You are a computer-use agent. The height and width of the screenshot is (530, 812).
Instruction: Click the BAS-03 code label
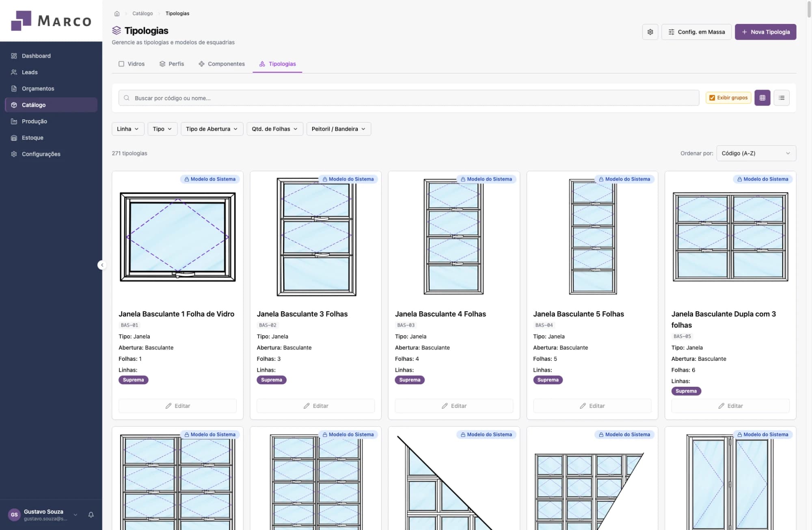click(406, 325)
